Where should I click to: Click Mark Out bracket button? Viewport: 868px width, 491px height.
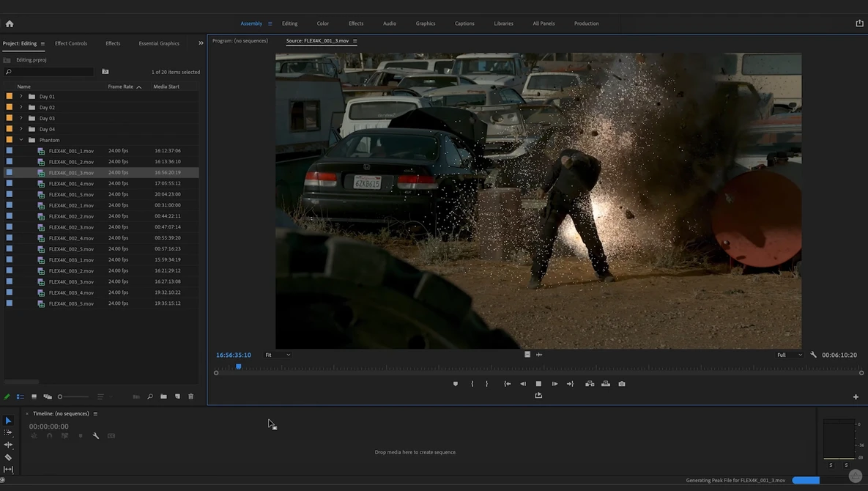click(486, 383)
